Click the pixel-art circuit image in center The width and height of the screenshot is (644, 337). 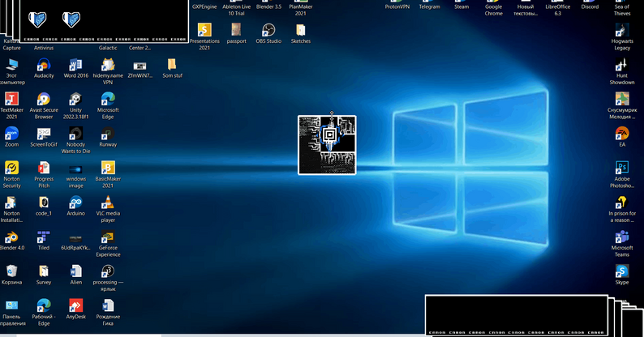coord(327,144)
